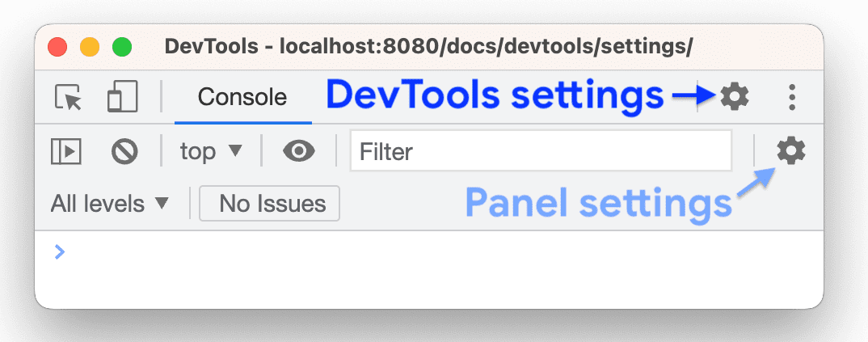Image resolution: width=868 pixels, height=342 pixels.
Task: Click the DevTools window title text
Action: tap(428, 47)
